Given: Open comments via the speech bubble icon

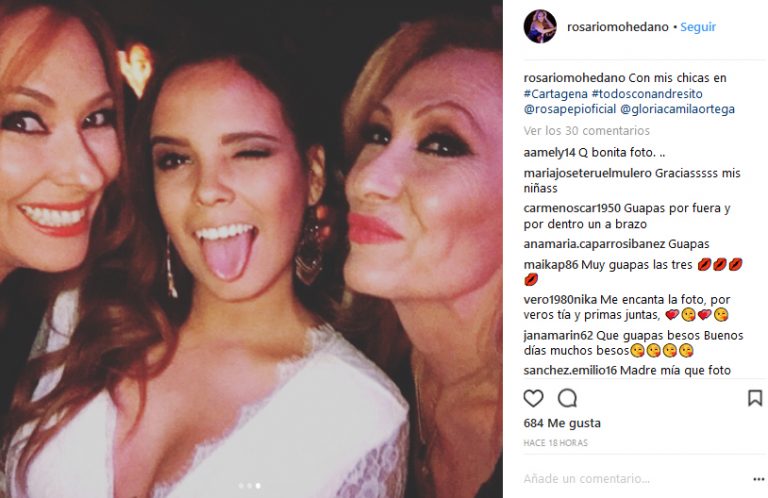Looking at the screenshot, I should pyautogui.click(x=567, y=399).
